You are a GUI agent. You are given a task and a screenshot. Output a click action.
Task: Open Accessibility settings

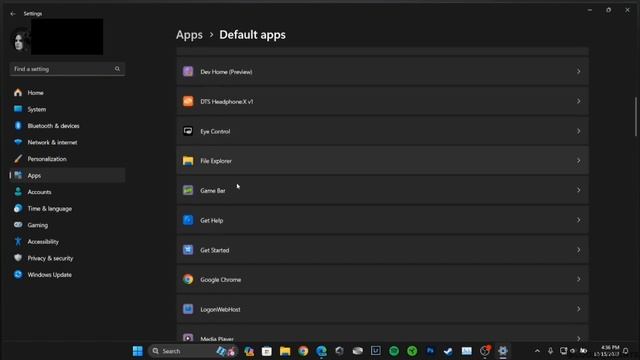67,242
